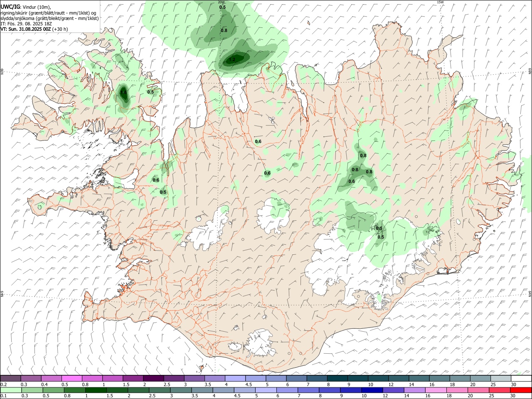Click the '1.2' precipitation maximum label
Image resolution: width=532 pixels, height=399 pixels.
pyautogui.click(x=232, y=59)
